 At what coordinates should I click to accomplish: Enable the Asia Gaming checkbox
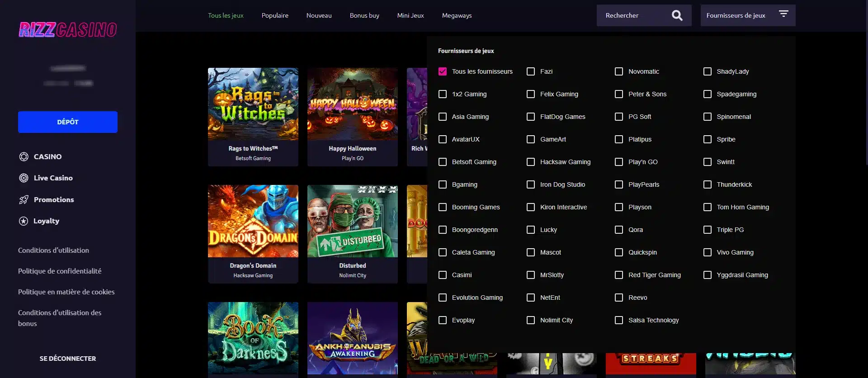(x=443, y=117)
